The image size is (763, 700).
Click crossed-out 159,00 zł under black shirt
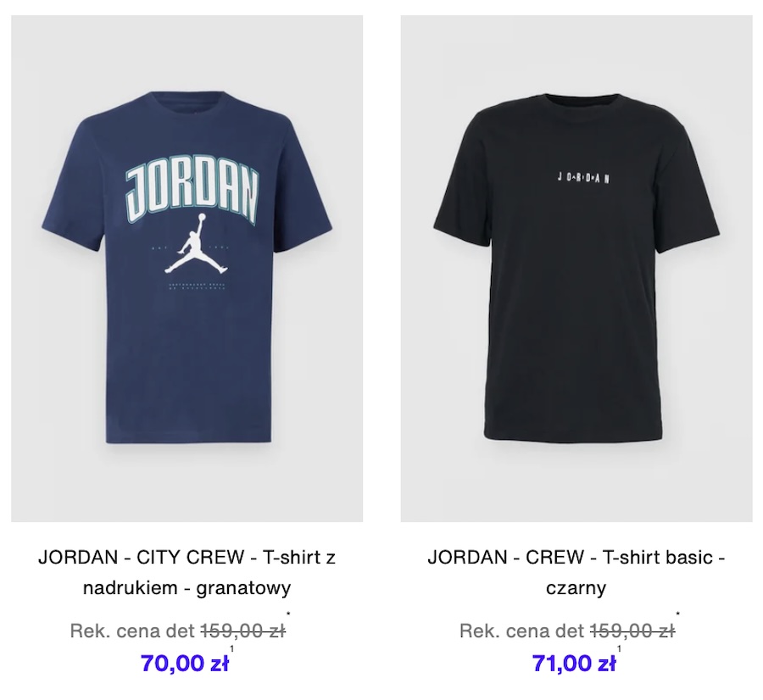(x=632, y=631)
